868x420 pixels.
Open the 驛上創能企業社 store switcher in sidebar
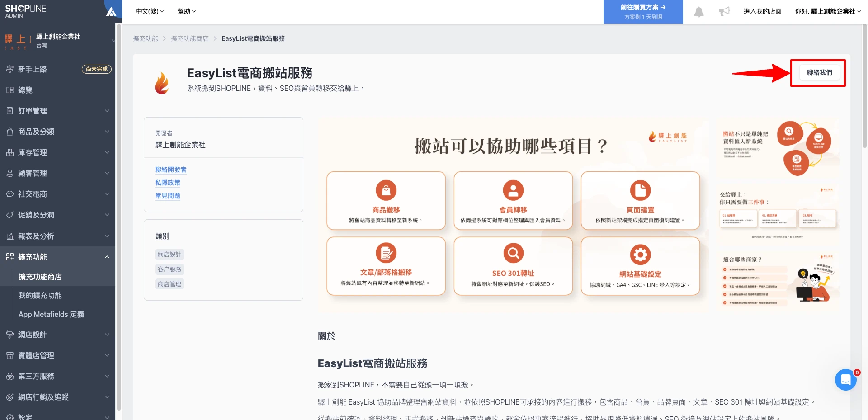[57, 41]
